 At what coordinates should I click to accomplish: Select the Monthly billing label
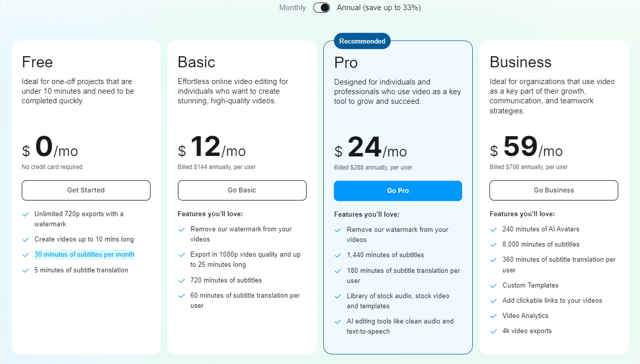coord(292,8)
